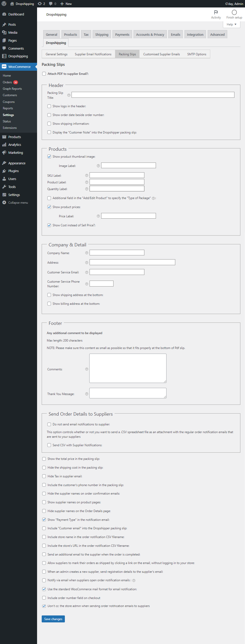Screen dimensions: 245x644
Task: Click the Tools wrench icon
Action: click(4, 187)
